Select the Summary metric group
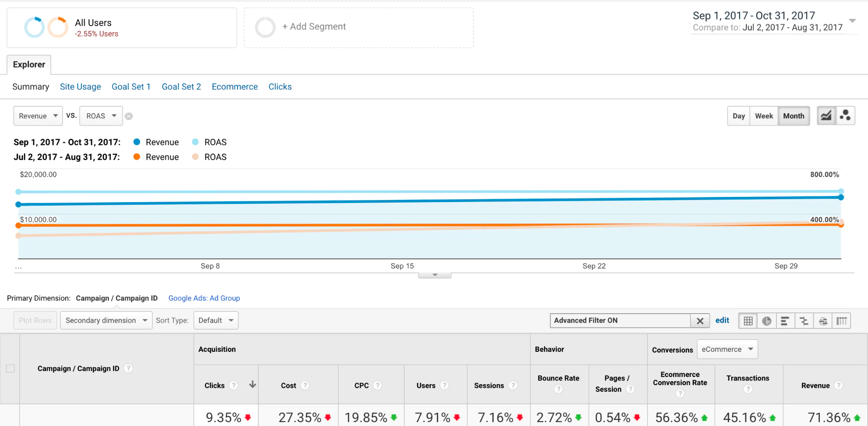The width and height of the screenshot is (868, 426). (x=31, y=87)
